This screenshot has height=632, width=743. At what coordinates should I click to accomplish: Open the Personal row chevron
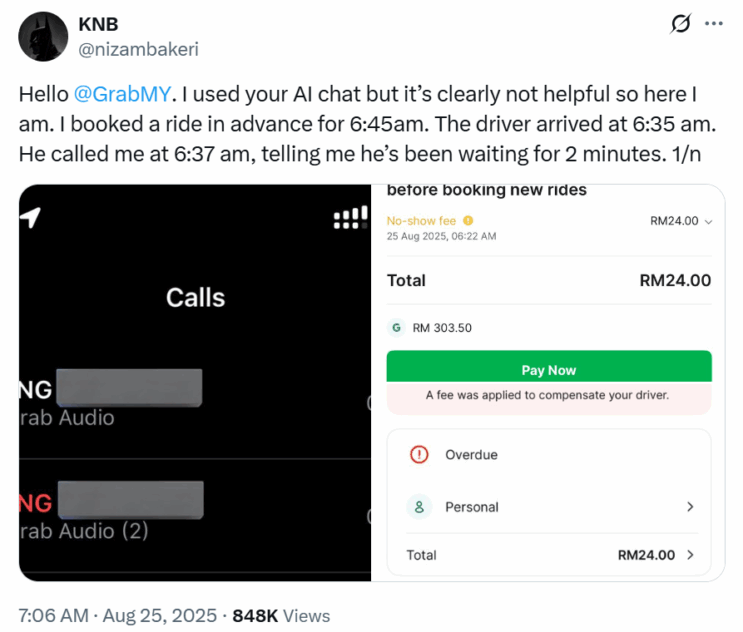click(690, 507)
